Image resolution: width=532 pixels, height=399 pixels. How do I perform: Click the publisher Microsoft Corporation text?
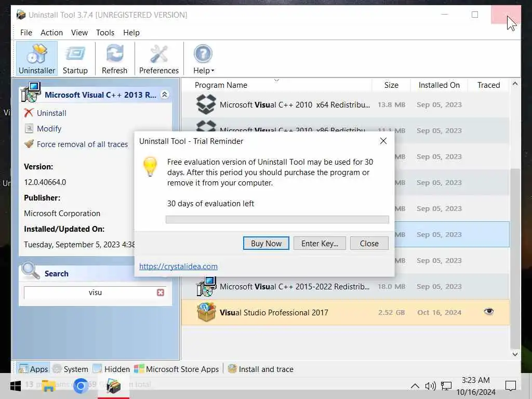62,214
